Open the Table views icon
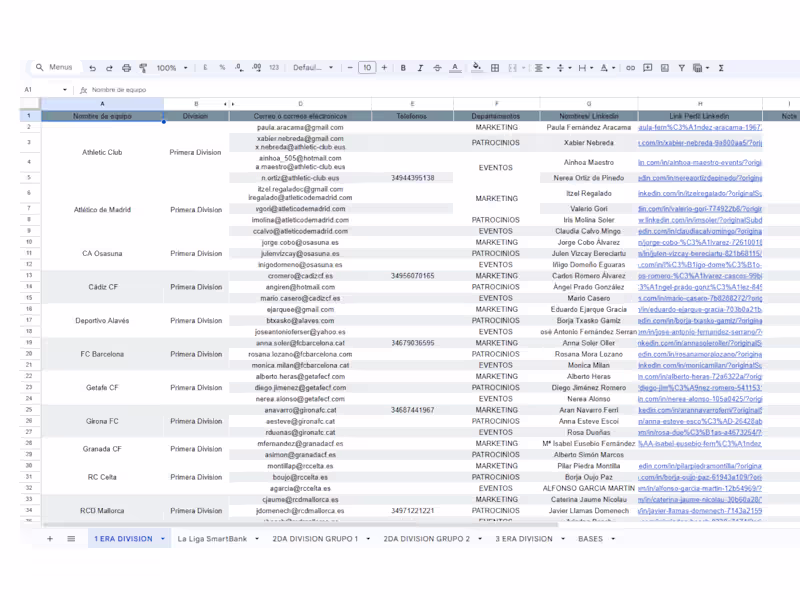Viewport: 800px width, 600px height. pos(698,68)
